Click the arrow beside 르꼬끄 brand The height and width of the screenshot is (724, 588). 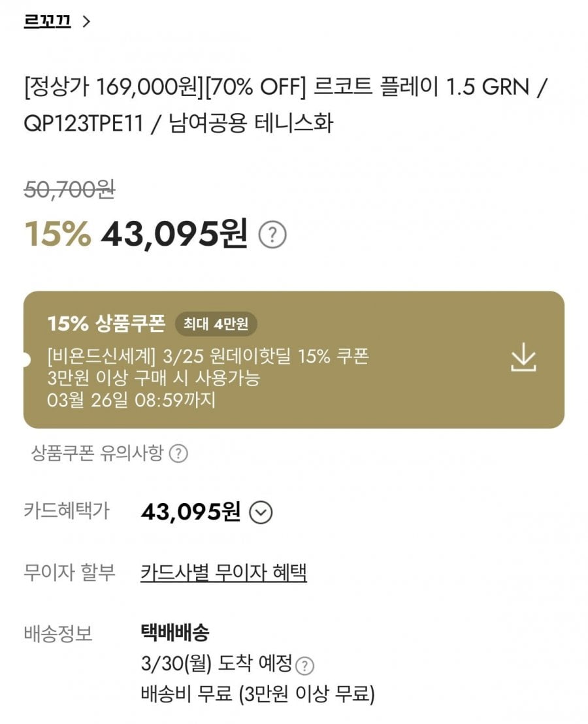pyautogui.click(x=86, y=22)
